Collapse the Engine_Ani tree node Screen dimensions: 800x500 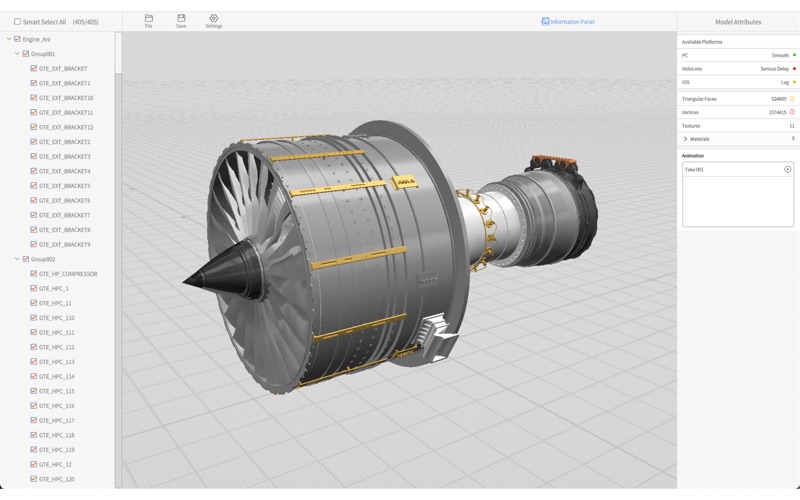(9, 39)
